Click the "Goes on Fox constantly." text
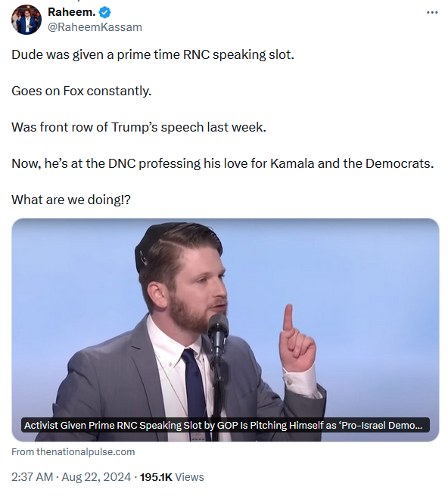This screenshot has width=448, height=496. tap(82, 91)
